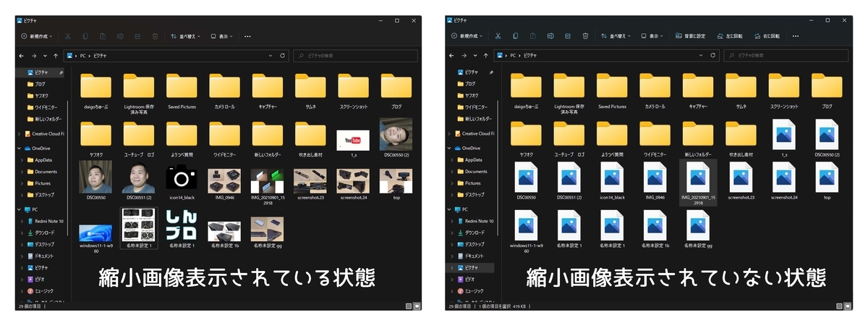The width and height of the screenshot is (868, 326).
Task: Click the Forward arrow in left window
Action: click(34, 55)
